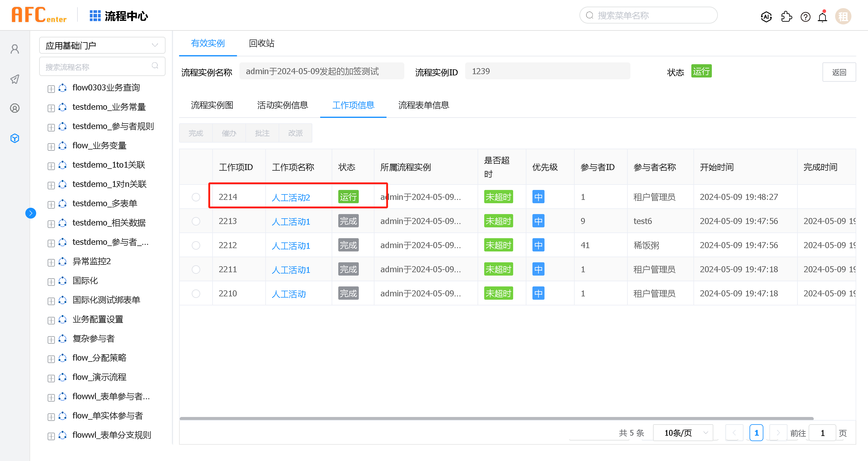Click the horizontal table scrollbar
This screenshot has height=461, width=868.
(496, 418)
